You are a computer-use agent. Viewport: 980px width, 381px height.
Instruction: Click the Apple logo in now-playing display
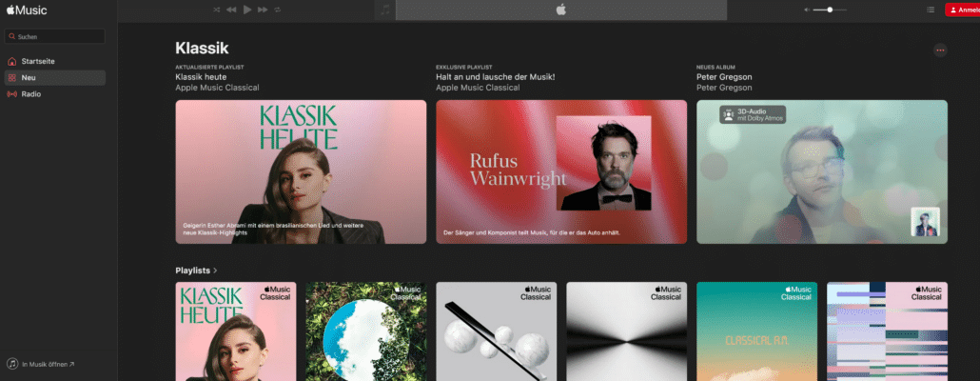point(560,10)
